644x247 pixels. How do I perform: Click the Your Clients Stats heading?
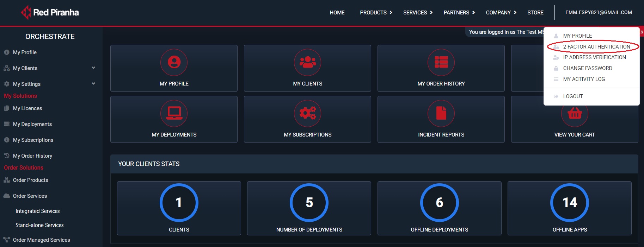149,164
